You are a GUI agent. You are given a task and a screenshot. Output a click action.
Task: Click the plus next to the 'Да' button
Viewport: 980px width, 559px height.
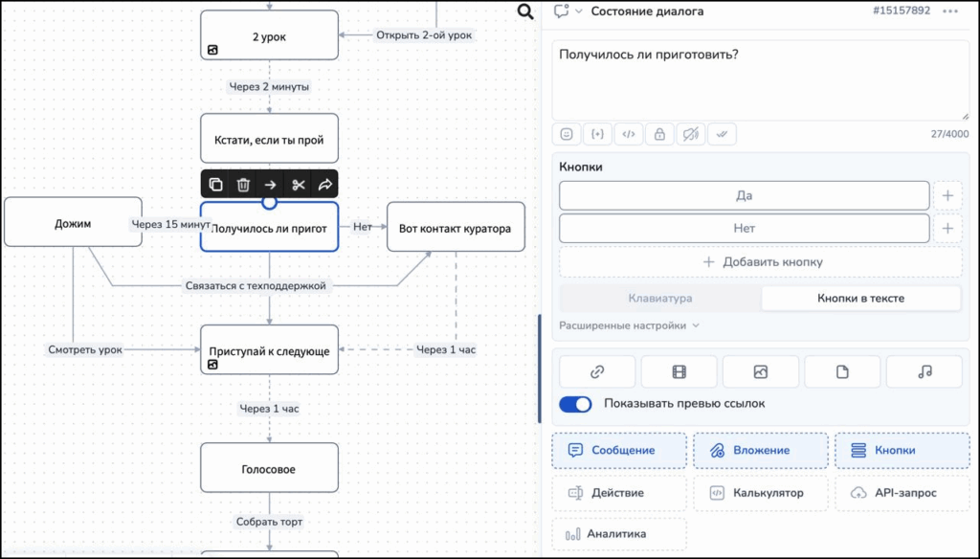click(947, 196)
